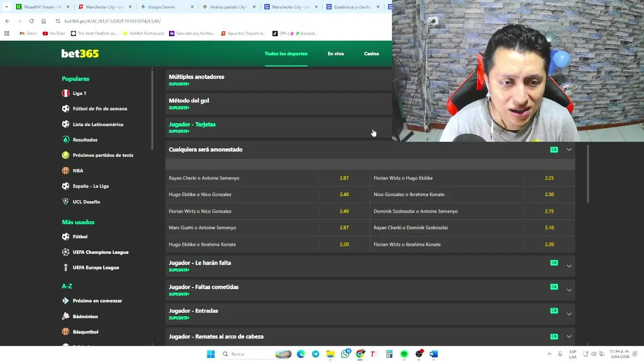Open Microsoft Edge from the taskbar
The image size is (644, 362).
tap(301, 354)
